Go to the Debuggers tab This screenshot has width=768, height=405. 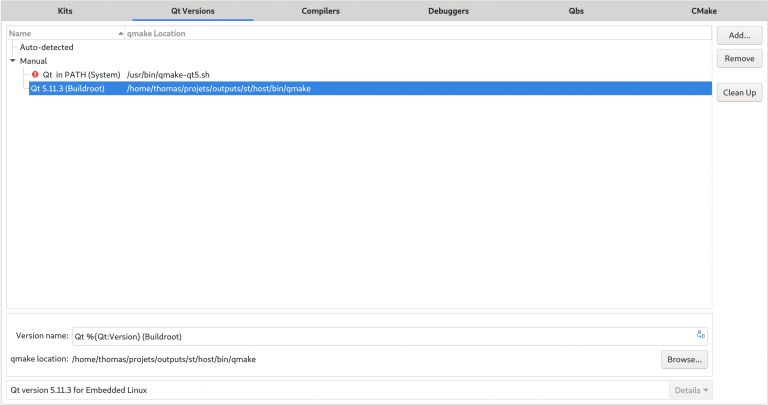coord(448,11)
